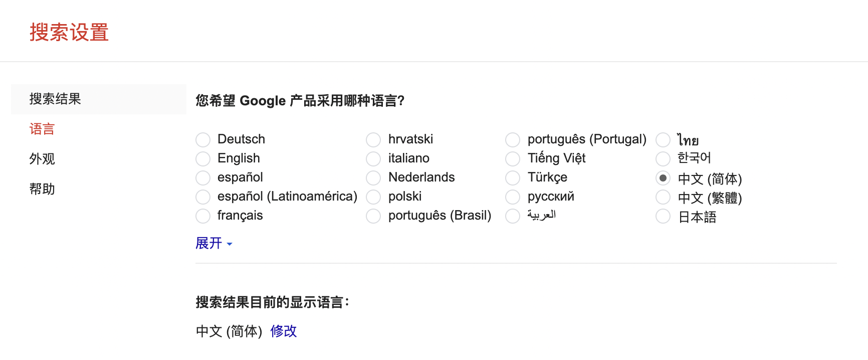Pick español (Latinoamérica) language option

203,197
